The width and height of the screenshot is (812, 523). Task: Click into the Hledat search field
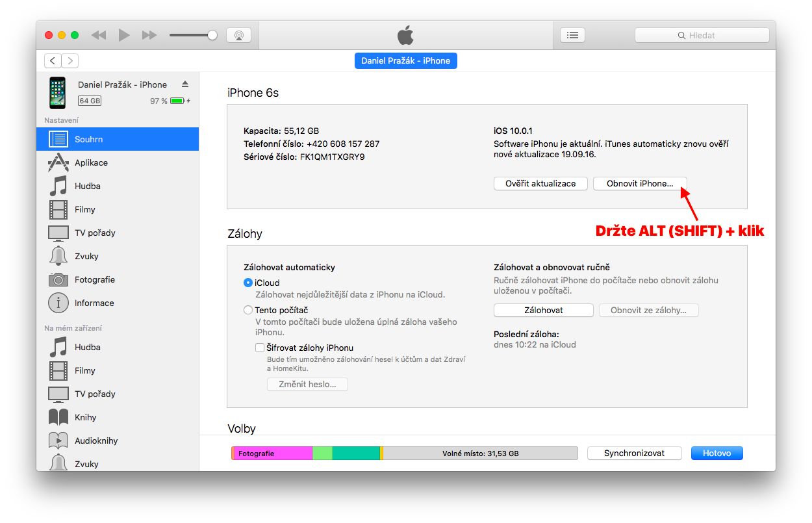(x=702, y=35)
